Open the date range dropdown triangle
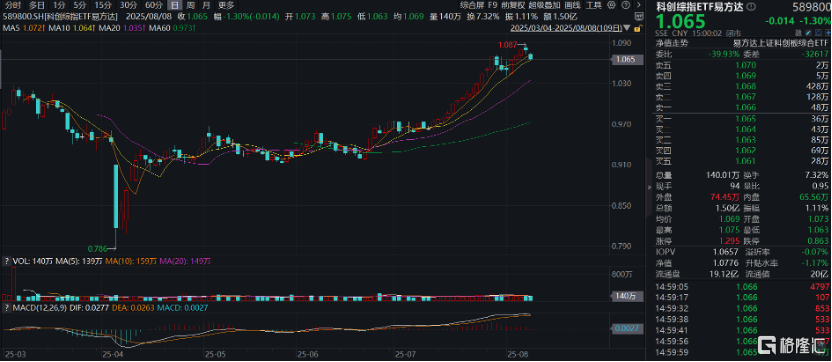Image resolution: width=832 pixels, height=362 pixels. [627, 28]
